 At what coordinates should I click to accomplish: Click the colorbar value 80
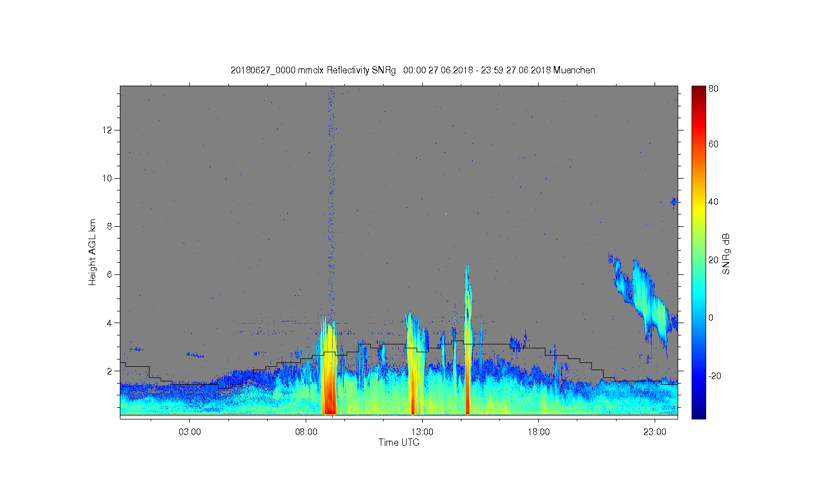click(713, 88)
